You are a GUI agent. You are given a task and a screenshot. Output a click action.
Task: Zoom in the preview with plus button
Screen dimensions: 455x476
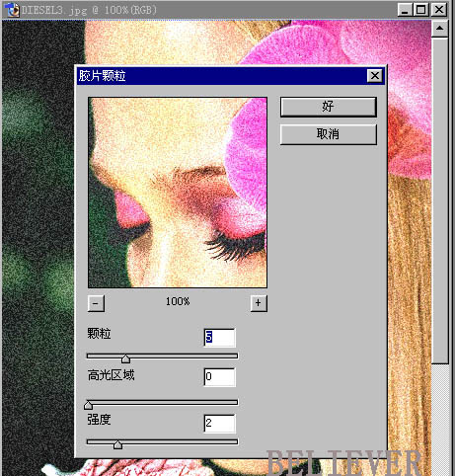259,303
